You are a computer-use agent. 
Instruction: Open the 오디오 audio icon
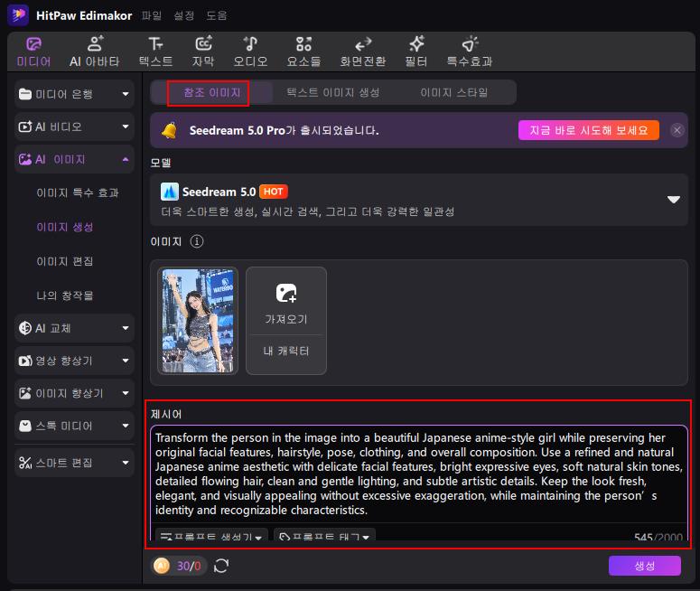tap(250, 52)
